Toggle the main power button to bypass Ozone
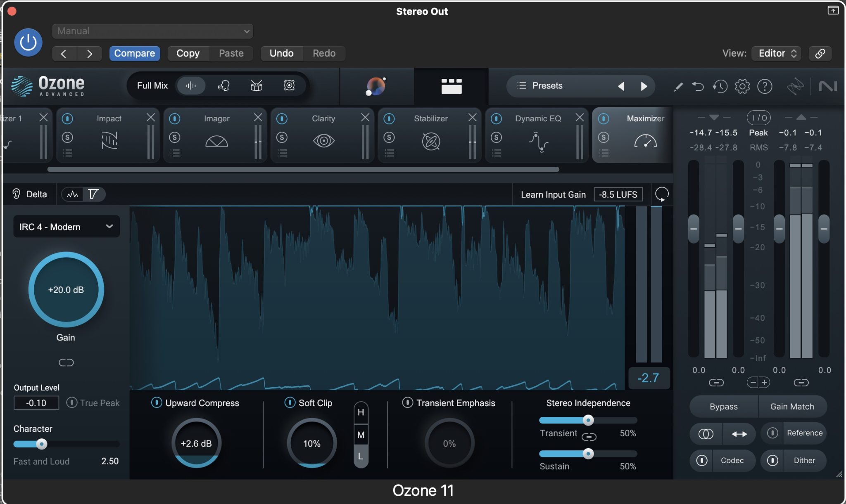Screen dimensions: 846x504 tap(28, 42)
